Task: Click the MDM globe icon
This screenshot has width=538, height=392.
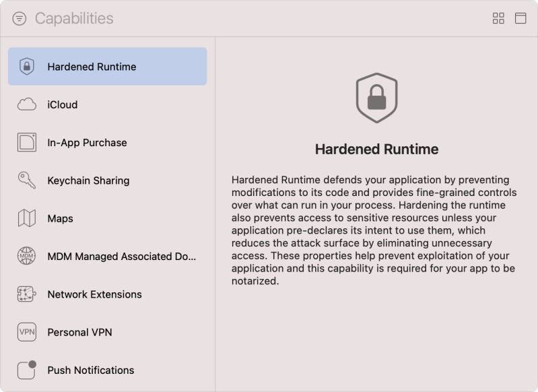Action: click(27, 256)
